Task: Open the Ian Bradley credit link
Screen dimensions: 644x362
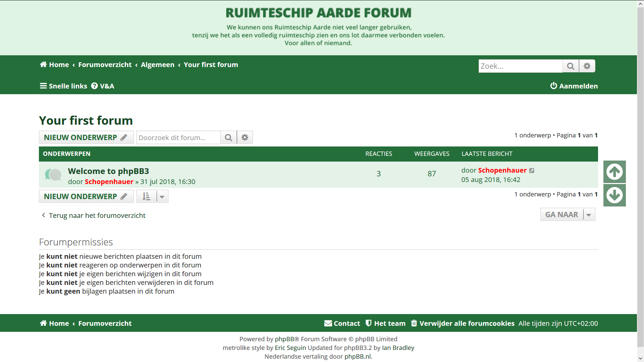Action: [x=398, y=348]
